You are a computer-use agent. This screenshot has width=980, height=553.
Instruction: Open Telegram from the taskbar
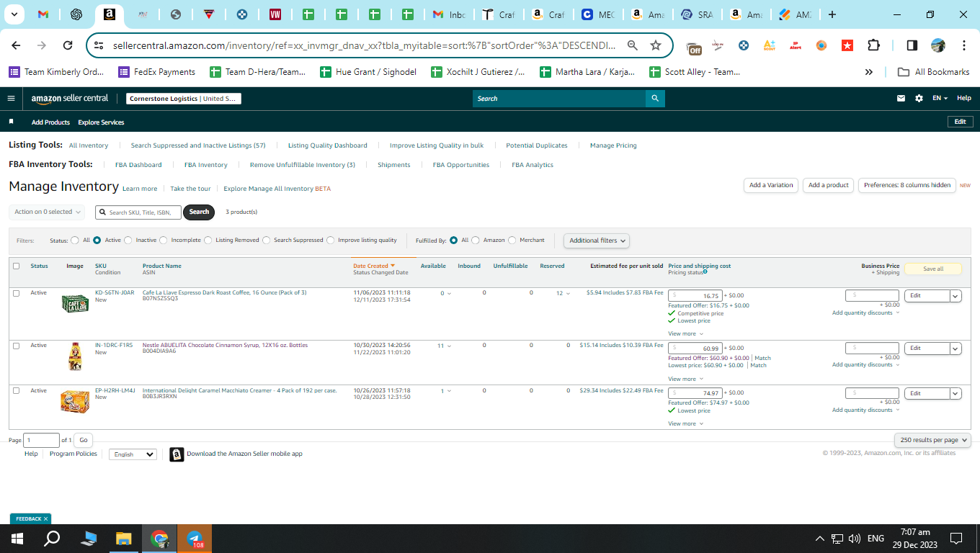coord(195,539)
